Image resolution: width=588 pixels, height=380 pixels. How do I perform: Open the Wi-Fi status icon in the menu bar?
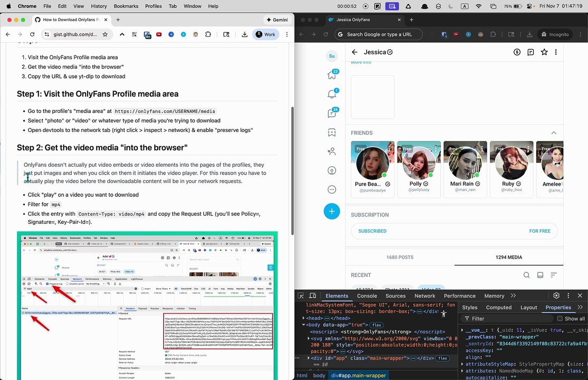(479, 6)
